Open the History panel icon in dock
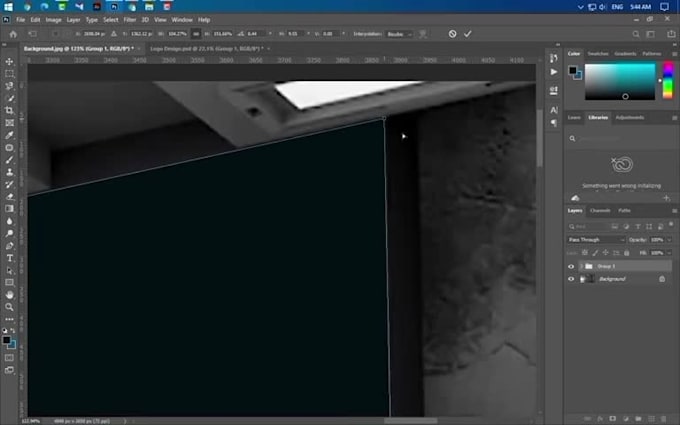Viewport: 680px width, 425px height. point(554,58)
